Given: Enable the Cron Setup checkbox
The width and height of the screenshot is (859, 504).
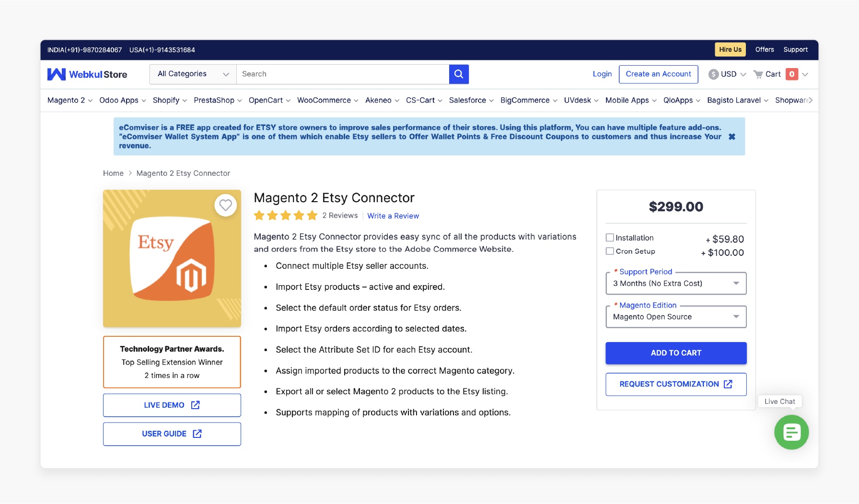Looking at the screenshot, I should (610, 251).
